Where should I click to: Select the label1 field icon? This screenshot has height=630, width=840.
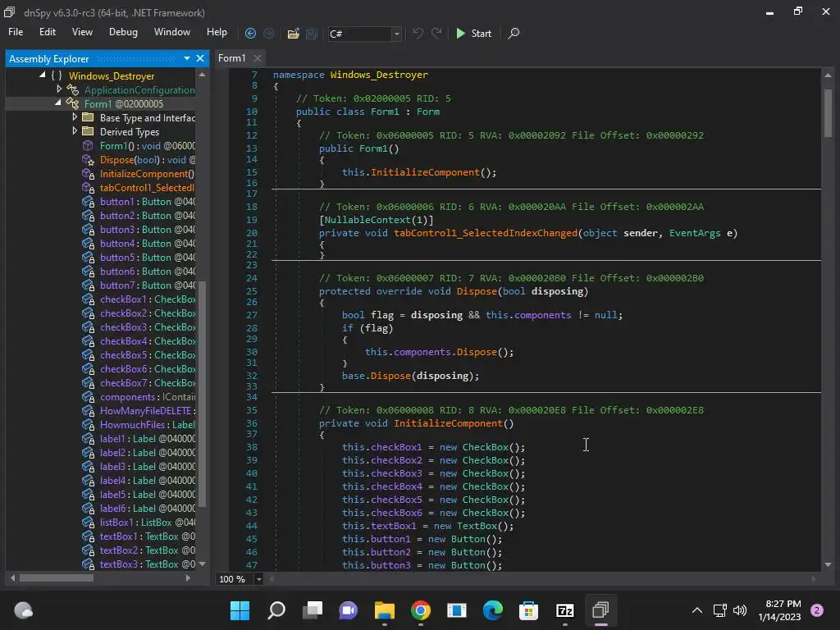tap(88, 438)
